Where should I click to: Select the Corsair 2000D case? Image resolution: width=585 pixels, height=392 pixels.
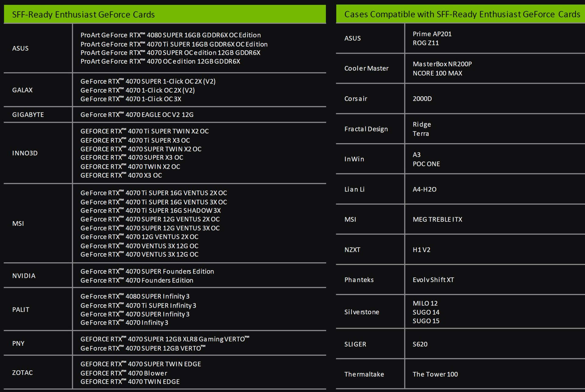[x=422, y=99]
